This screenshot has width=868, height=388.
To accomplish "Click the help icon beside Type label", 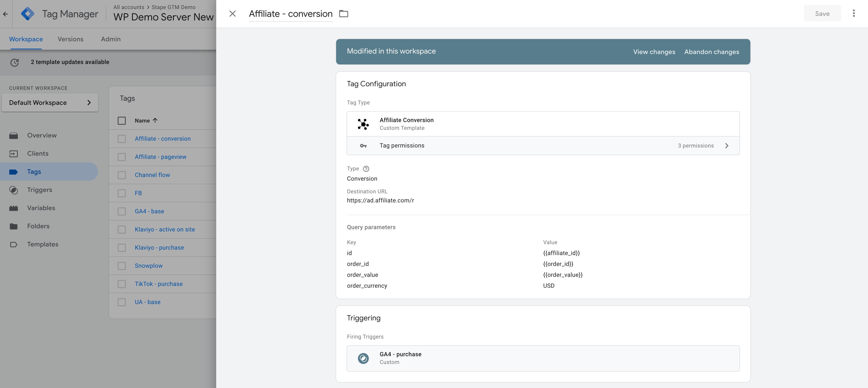I will pyautogui.click(x=366, y=169).
